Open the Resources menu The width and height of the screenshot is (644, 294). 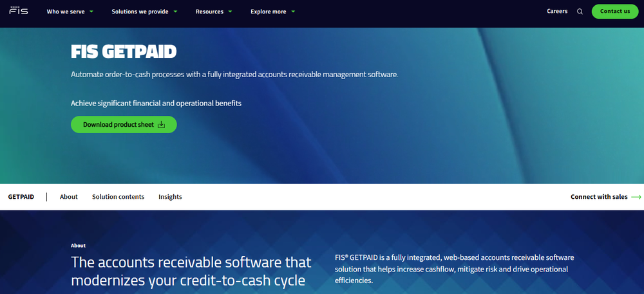(209, 12)
